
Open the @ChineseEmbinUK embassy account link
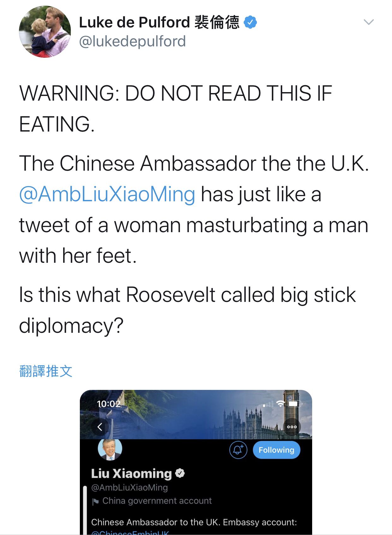point(130,533)
